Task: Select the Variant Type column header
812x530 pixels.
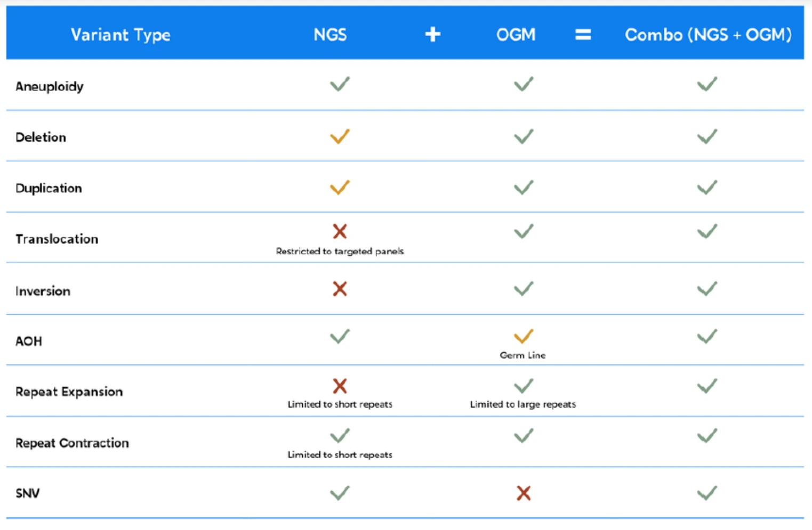Action: pos(120,35)
